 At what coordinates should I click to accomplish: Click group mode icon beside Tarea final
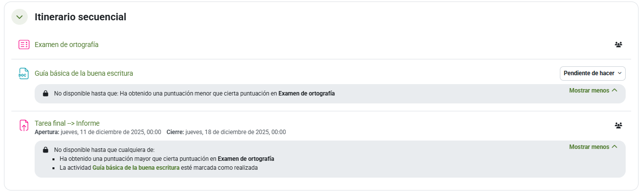coord(618,126)
